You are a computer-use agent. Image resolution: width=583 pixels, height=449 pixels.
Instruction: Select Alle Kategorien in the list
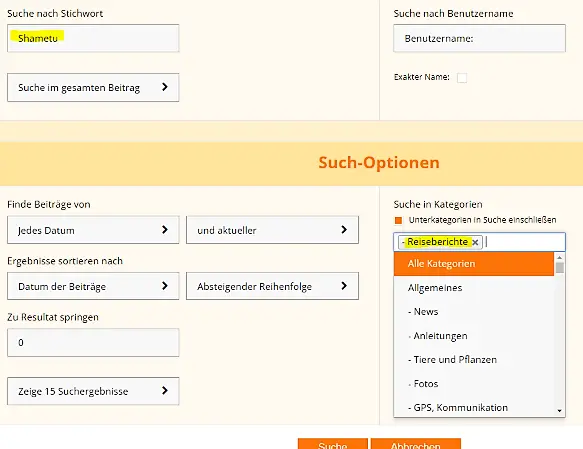point(474,264)
